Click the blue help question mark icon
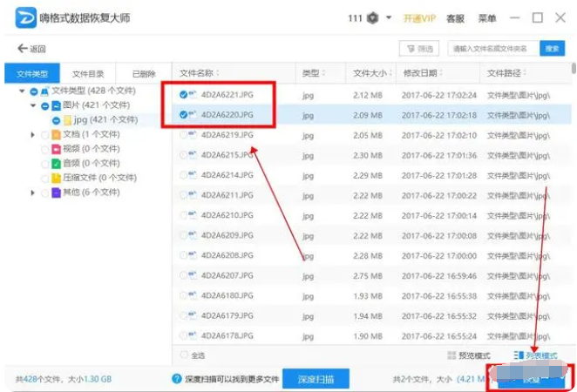 click(x=177, y=378)
